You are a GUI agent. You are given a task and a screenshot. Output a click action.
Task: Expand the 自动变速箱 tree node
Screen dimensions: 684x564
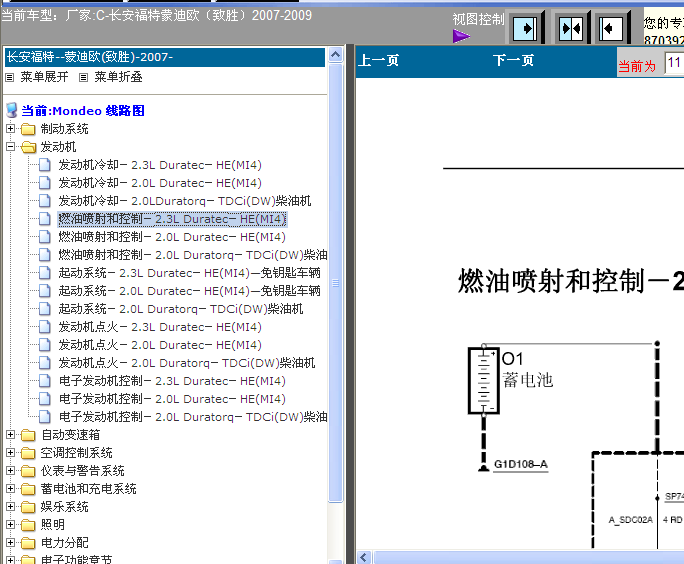coord(10,435)
